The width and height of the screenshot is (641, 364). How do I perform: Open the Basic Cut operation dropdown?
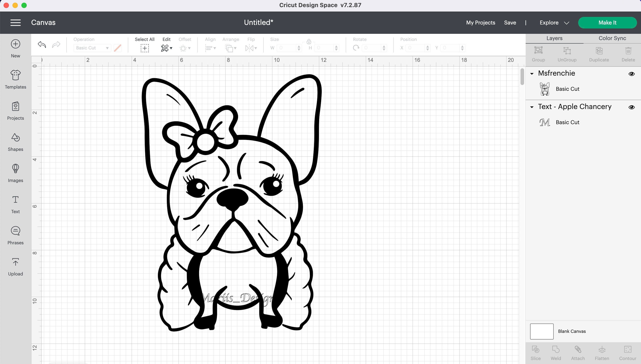[92, 48]
